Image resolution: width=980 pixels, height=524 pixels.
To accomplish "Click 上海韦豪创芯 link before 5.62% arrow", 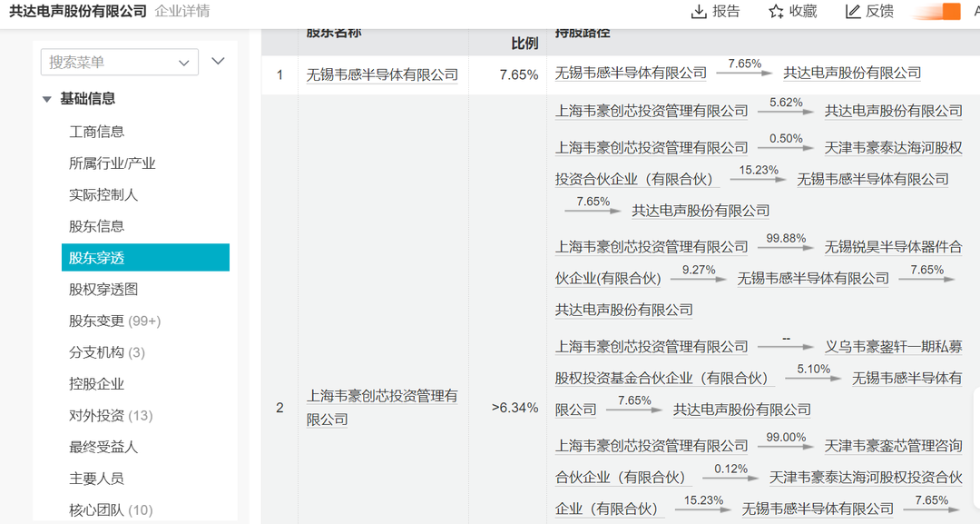I will click(x=652, y=111).
